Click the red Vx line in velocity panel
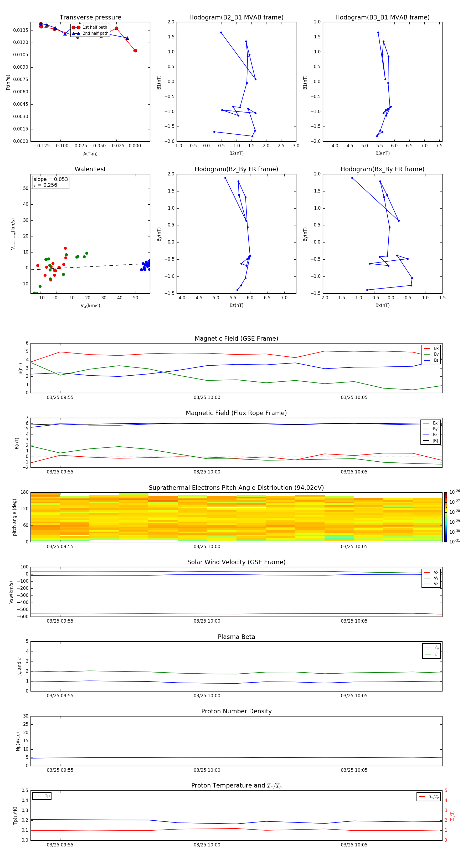The height and width of the screenshot is (868, 473). pos(236,614)
